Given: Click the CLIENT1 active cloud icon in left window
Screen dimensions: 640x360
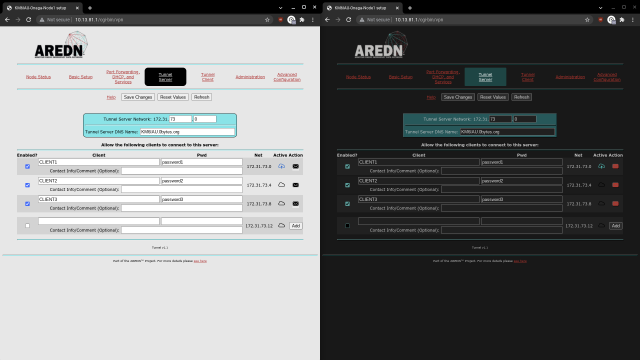Looking at the screenshot, I should click(281, 166).
